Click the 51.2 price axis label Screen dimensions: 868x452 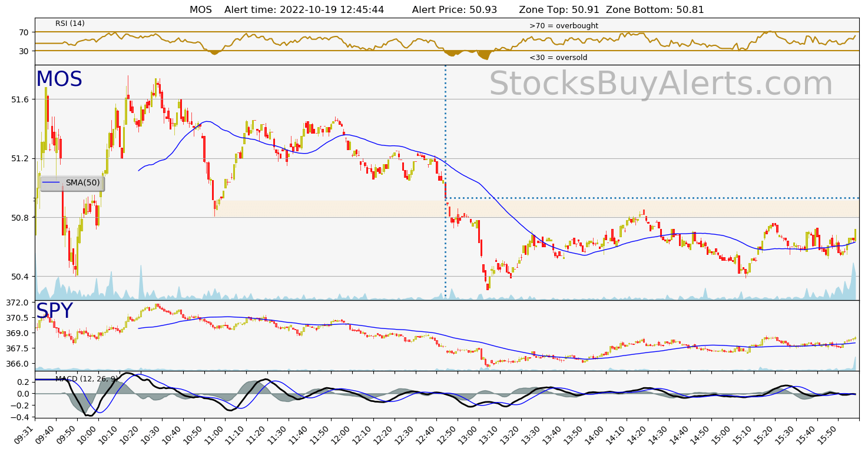click(x=19, y=158)
